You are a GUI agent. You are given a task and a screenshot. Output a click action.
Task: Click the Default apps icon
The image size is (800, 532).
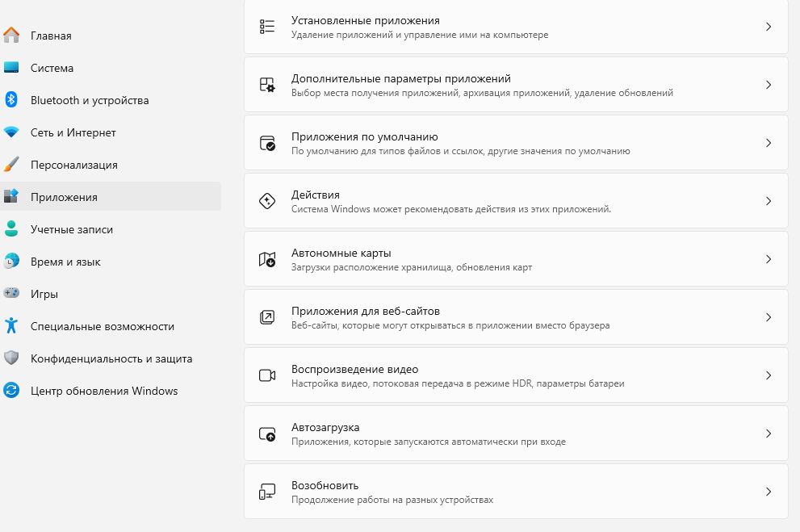point(267,143)
